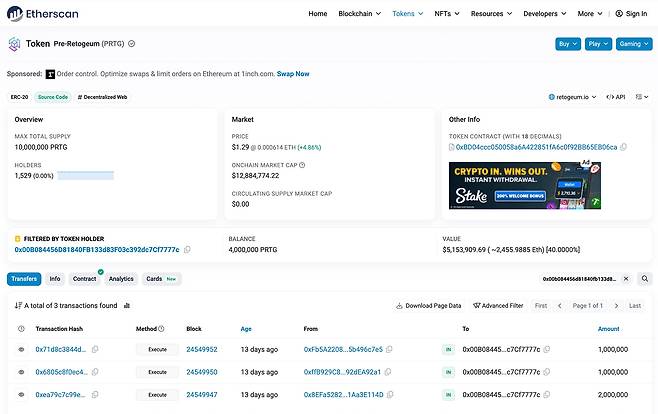Open the Buy dropdown
658x414 pixels.
click(568, 44)
